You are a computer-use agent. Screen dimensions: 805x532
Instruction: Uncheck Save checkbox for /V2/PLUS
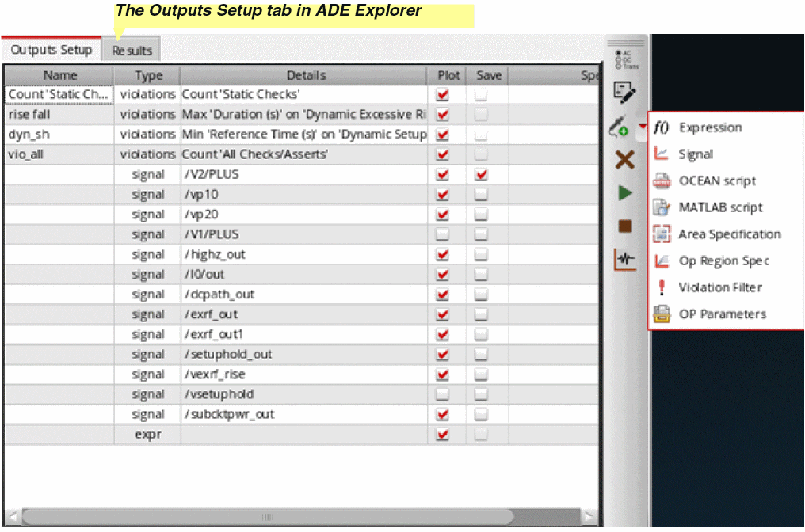coord(481,175)
